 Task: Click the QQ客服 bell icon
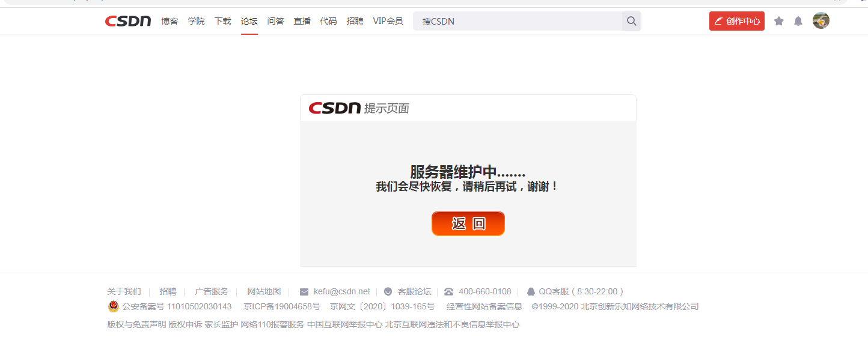pyautogui.click(x=531, y=292)
